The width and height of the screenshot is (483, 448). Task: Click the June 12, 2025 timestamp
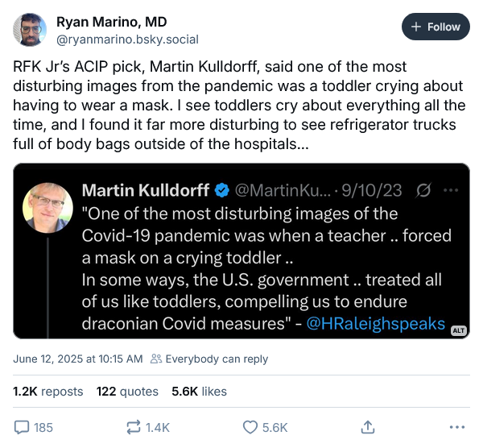pyautogui.click(x=78, y=359)
